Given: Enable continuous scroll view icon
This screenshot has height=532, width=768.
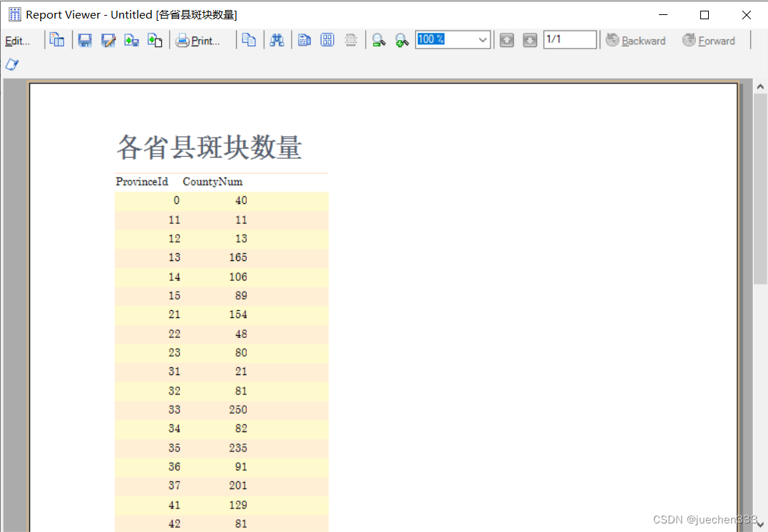Looking at the screenshot, I should point(351,40).
